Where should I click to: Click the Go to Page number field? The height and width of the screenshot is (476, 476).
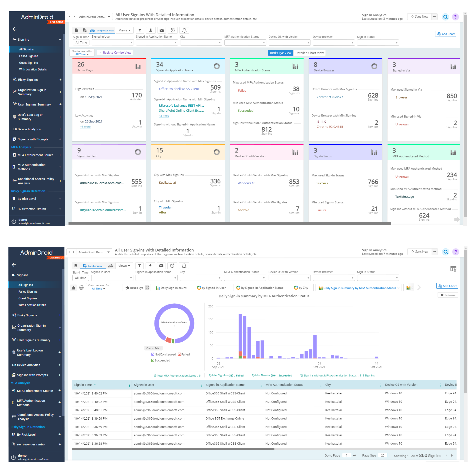tap(347, 456)
